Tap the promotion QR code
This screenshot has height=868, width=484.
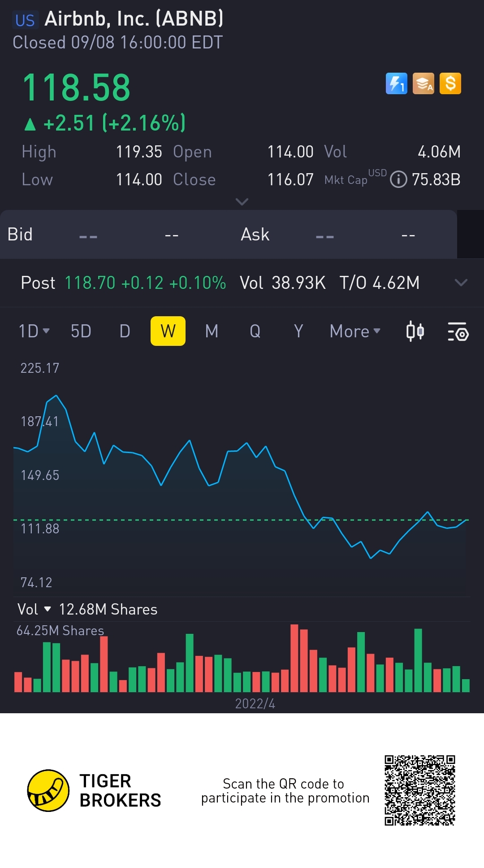tap(419, 790)
